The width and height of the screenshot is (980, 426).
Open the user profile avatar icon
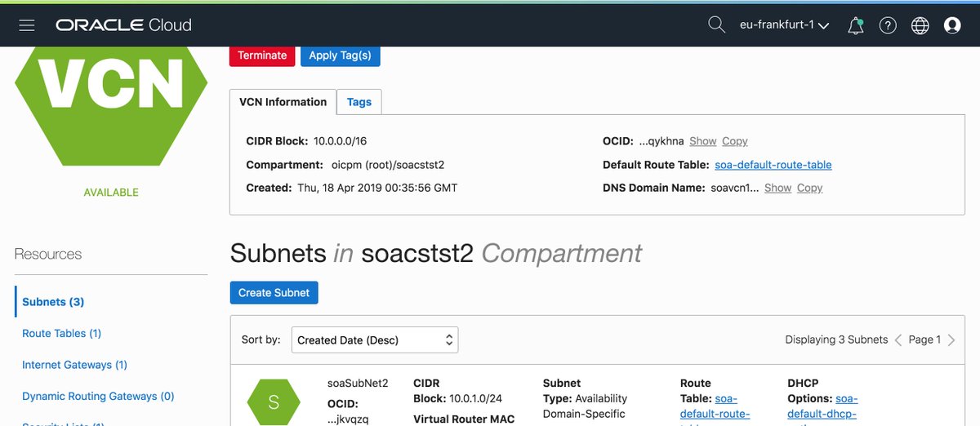[952, 25]
